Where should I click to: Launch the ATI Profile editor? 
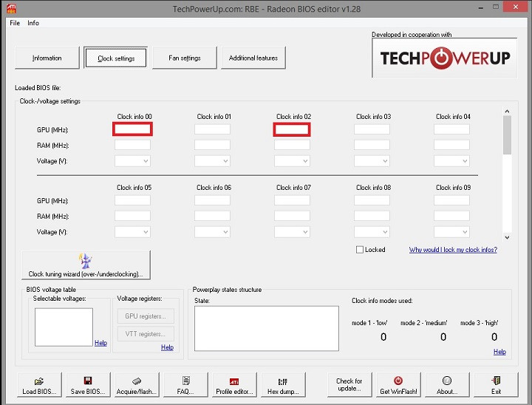(234, 384)
